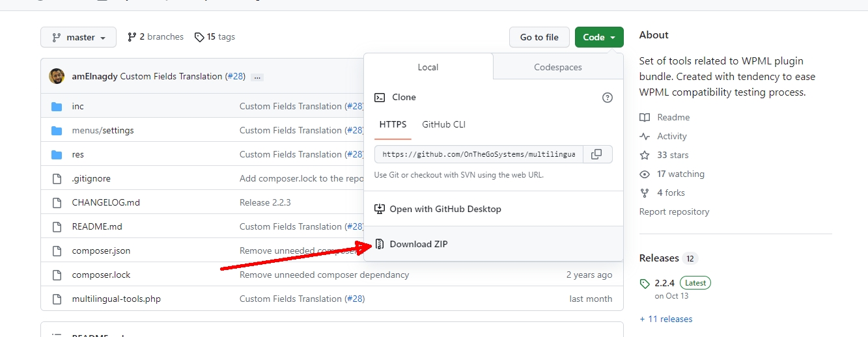Open the amElnagdy author link
Viewport: 868px width, 337px height.
coord(94,76)
